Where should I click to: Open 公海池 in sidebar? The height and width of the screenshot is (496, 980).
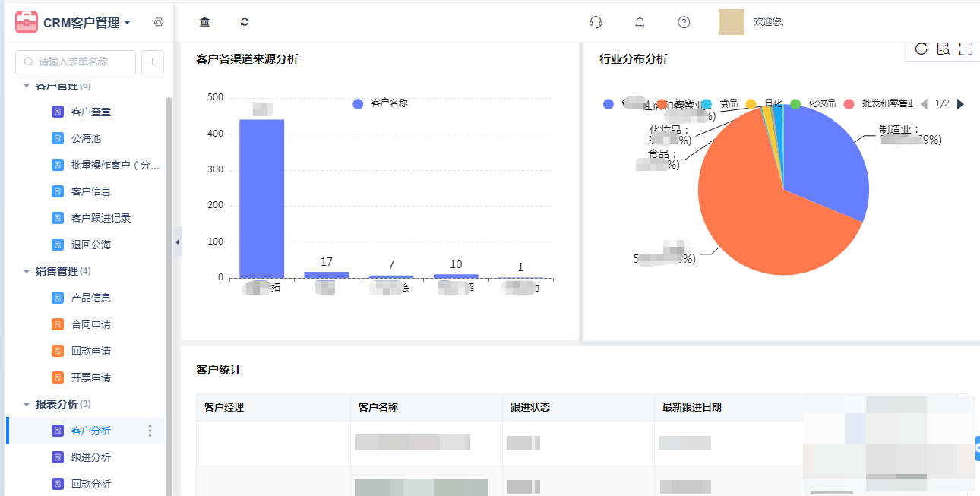click(86, 138)
